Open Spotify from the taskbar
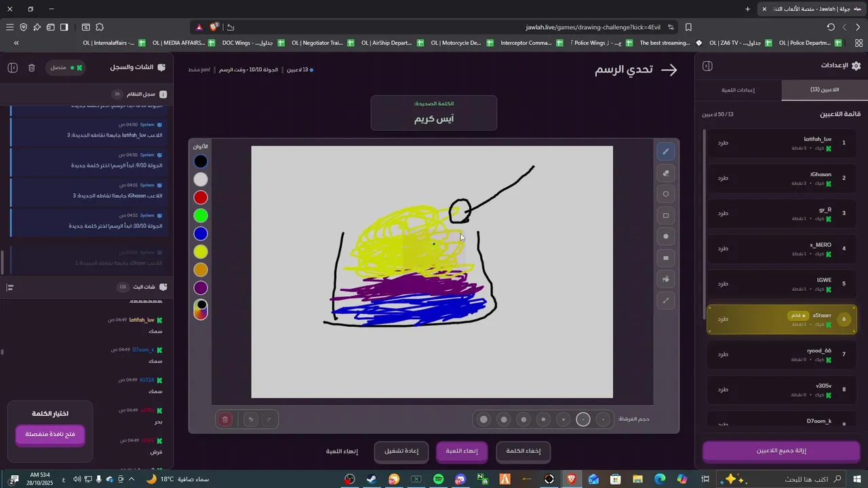 pos(438,479)
